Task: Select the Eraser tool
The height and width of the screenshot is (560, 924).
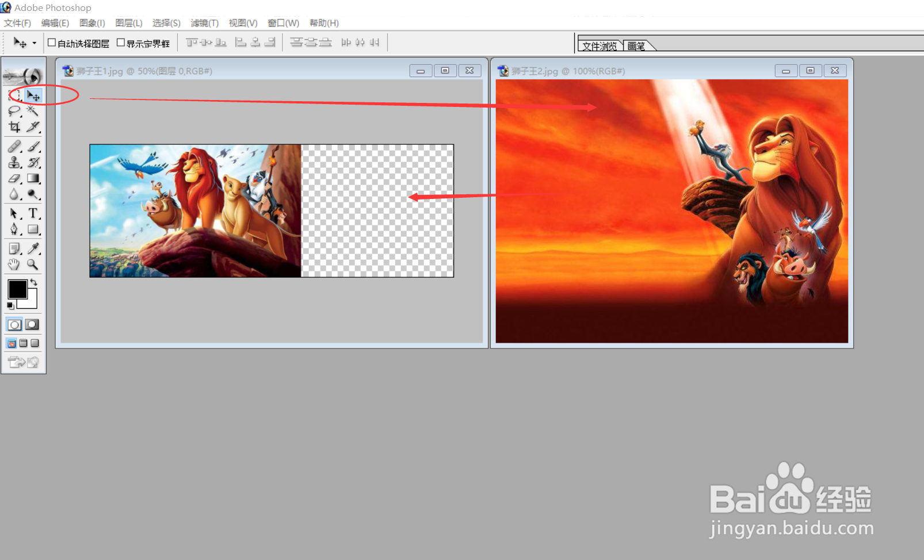Action: pyautogui.click(x=15, y=179)
